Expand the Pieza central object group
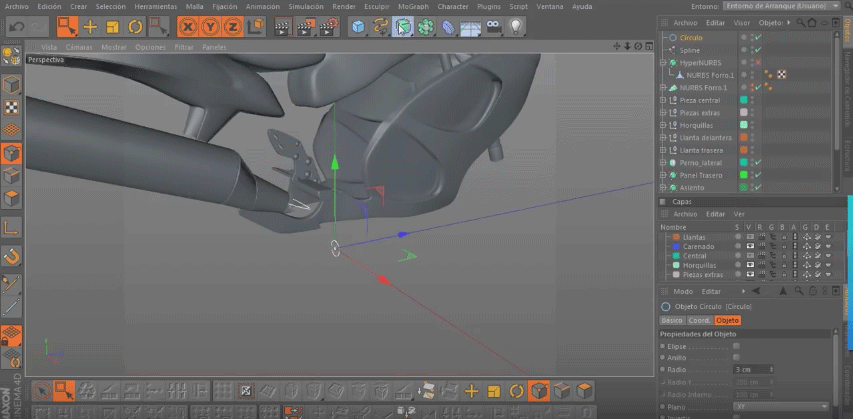Image resolution: width=853 pixels, height=419 pixels. tap(662, 100)
